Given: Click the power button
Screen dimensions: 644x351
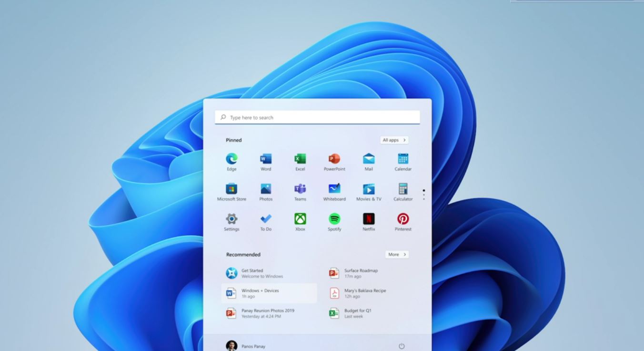Looking at the screenshot, I should tap(402, 346).
